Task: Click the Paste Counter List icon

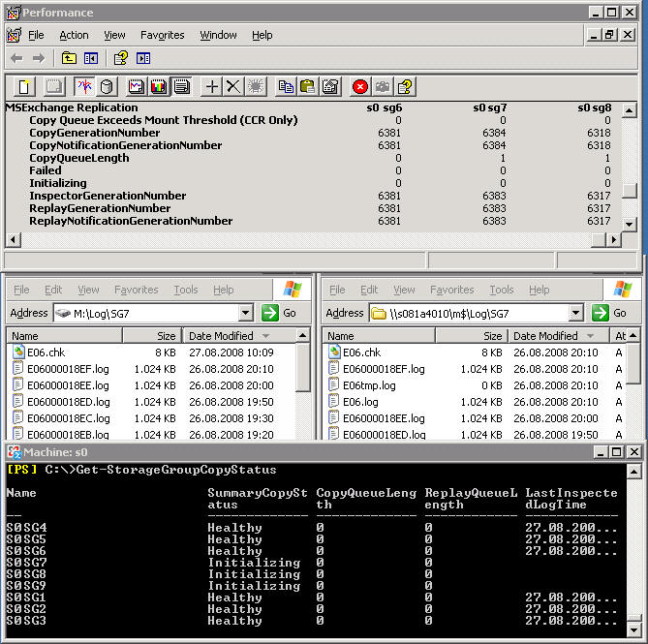Action: tap(308, 87)
